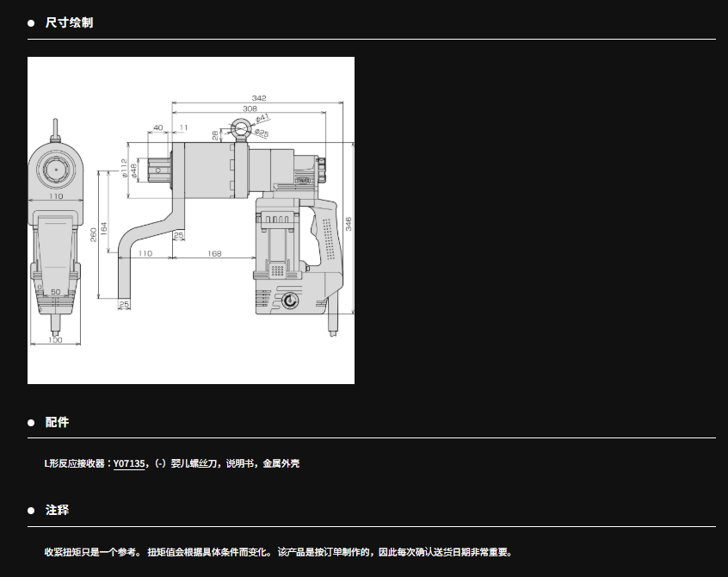Click the round switch on motor base
728x577 pixels.
coord(289,301)
